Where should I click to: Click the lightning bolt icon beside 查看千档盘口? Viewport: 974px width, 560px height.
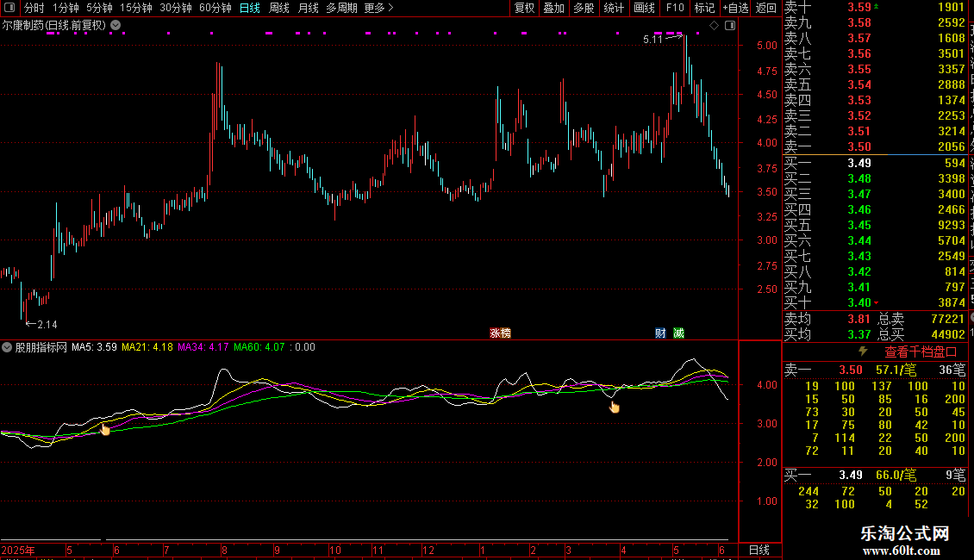coord(863,352)
